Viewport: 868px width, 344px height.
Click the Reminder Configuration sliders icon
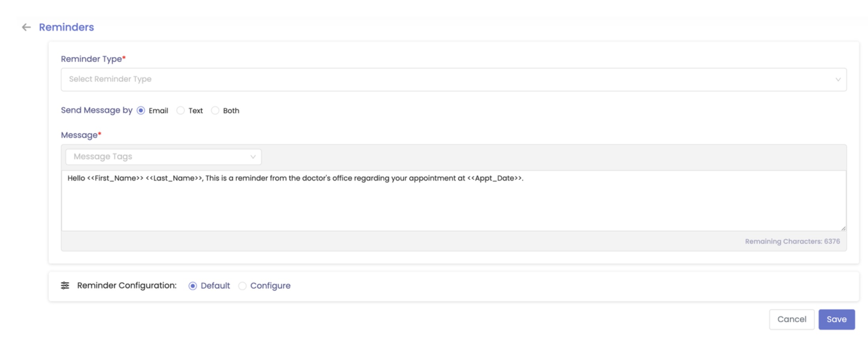tap(65, 285)
